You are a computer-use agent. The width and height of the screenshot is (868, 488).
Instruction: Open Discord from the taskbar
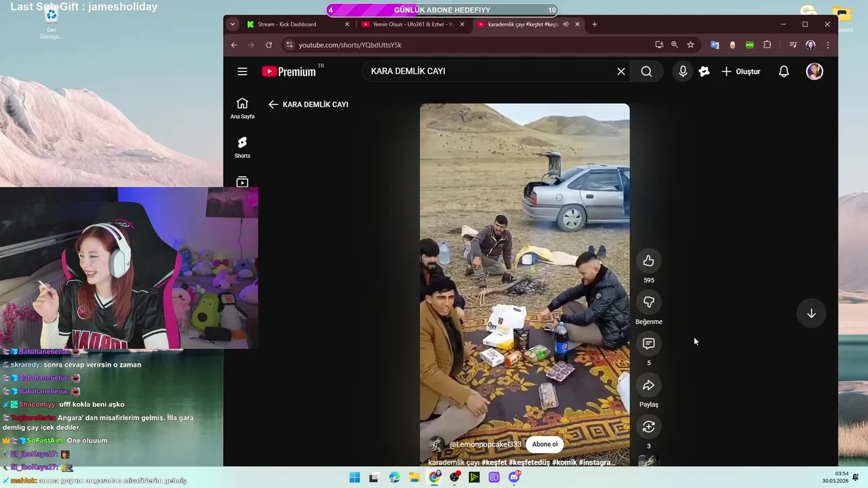[514, 478]
